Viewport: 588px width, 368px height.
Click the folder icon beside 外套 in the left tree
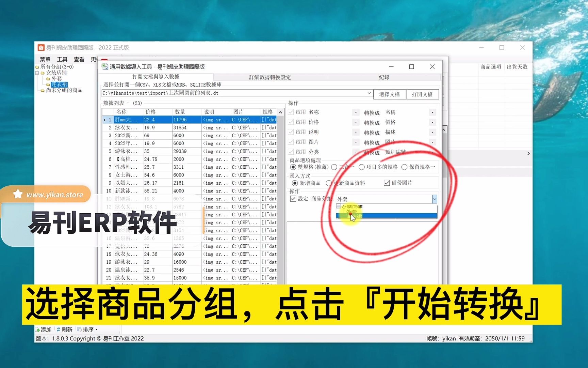(x=48, y=79)
